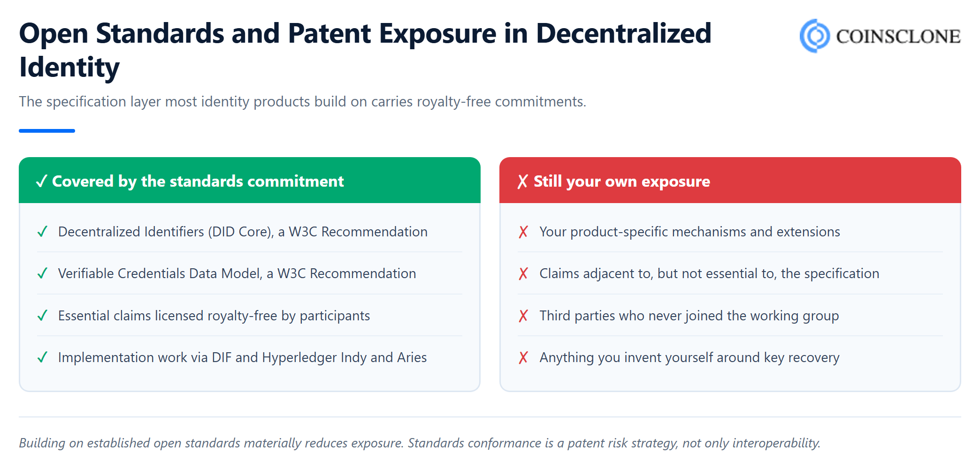
Task: Click the Coinsclone circular logo icon
Action: [x=815, y=36]
